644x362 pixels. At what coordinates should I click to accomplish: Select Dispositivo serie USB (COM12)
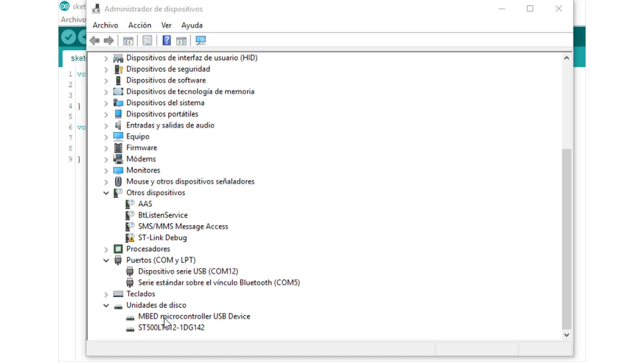188,271
